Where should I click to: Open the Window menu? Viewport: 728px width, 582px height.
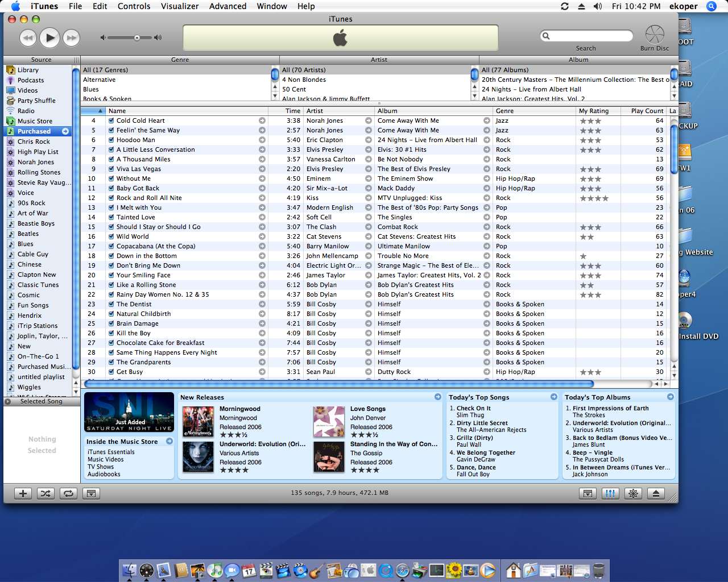[x=272, y=6]
